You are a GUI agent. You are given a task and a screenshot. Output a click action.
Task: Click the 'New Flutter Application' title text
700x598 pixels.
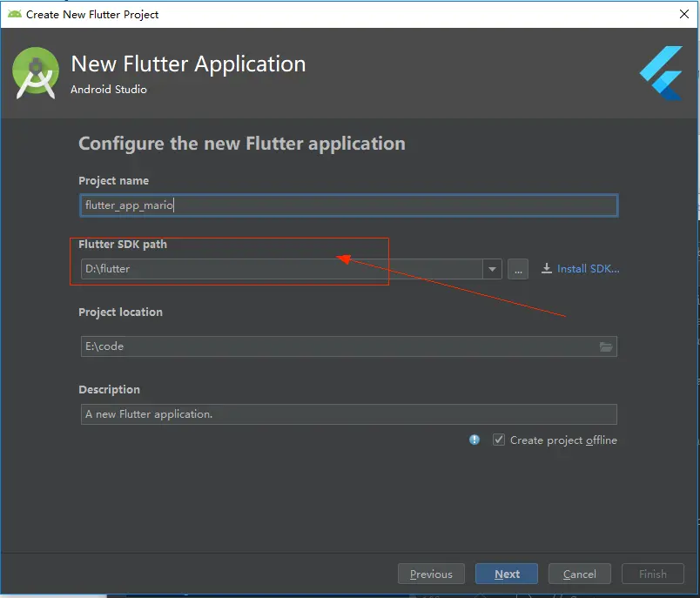(x=188, y=64)
